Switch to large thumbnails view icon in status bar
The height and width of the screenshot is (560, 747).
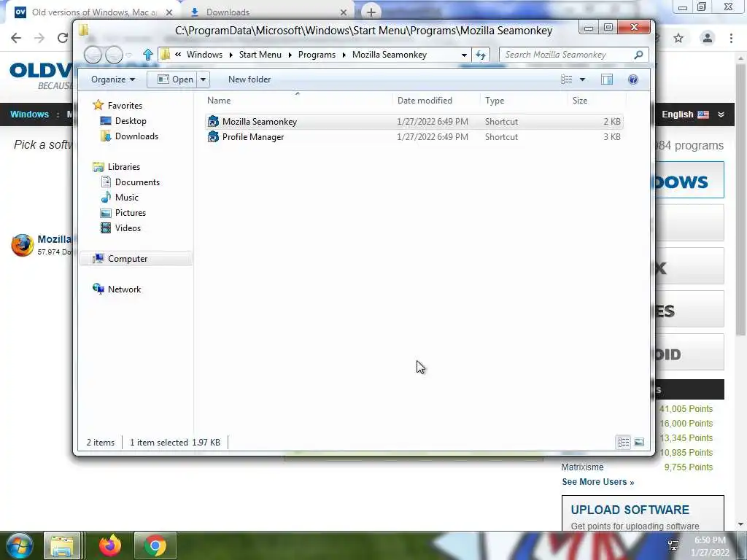coord(639,443)
